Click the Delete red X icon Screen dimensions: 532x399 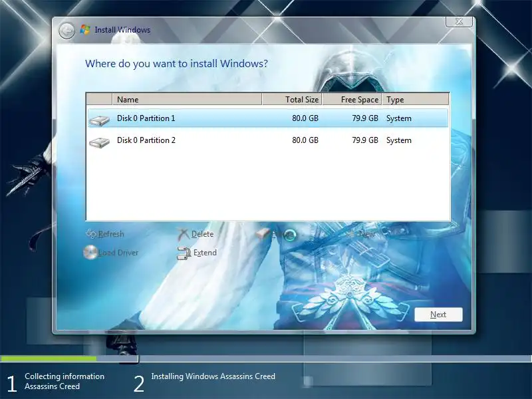184,234
